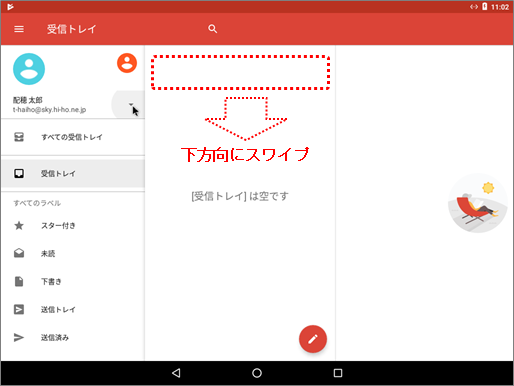514x386 pixels.
Task: Show the 未読 messages label
Action: tap(73, 254)
